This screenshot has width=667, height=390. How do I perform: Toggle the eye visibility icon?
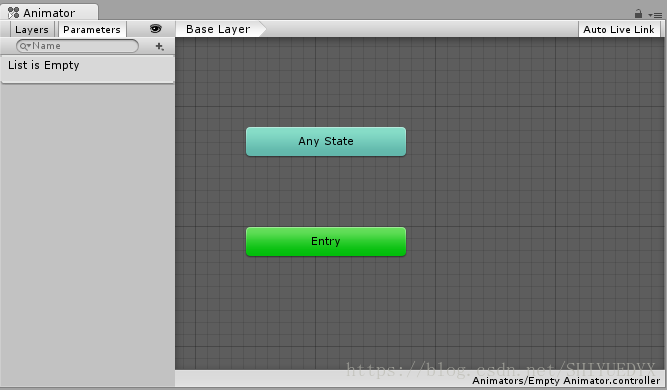point(156,29)
